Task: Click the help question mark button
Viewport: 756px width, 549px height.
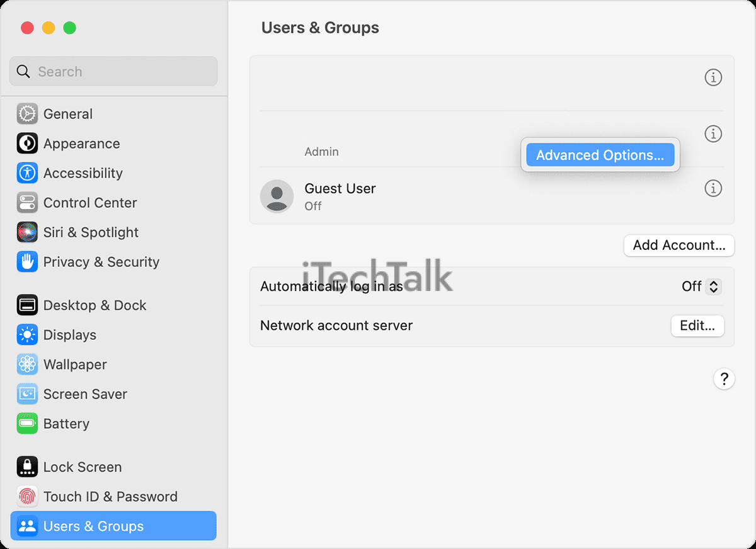Action: click(x=724, y=379)
